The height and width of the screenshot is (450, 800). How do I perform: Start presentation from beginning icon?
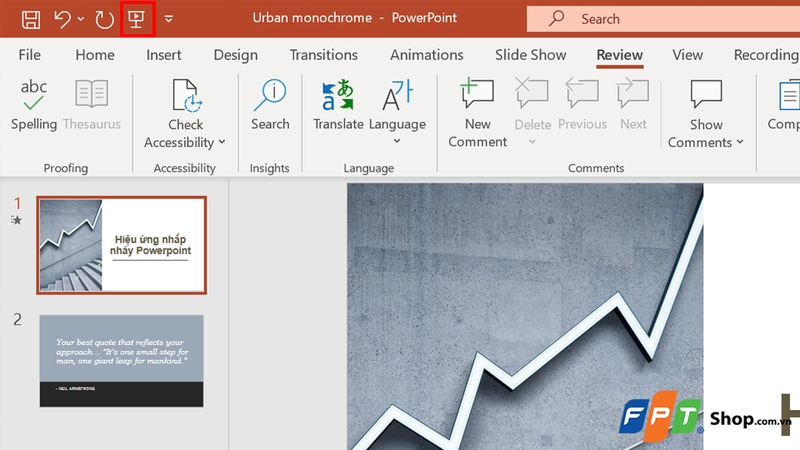click(x=137, y=19)
